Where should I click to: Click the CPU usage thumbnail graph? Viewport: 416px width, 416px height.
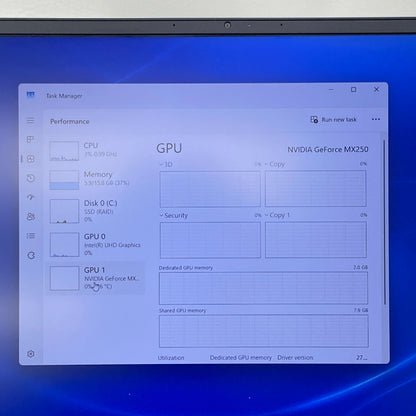64,151
